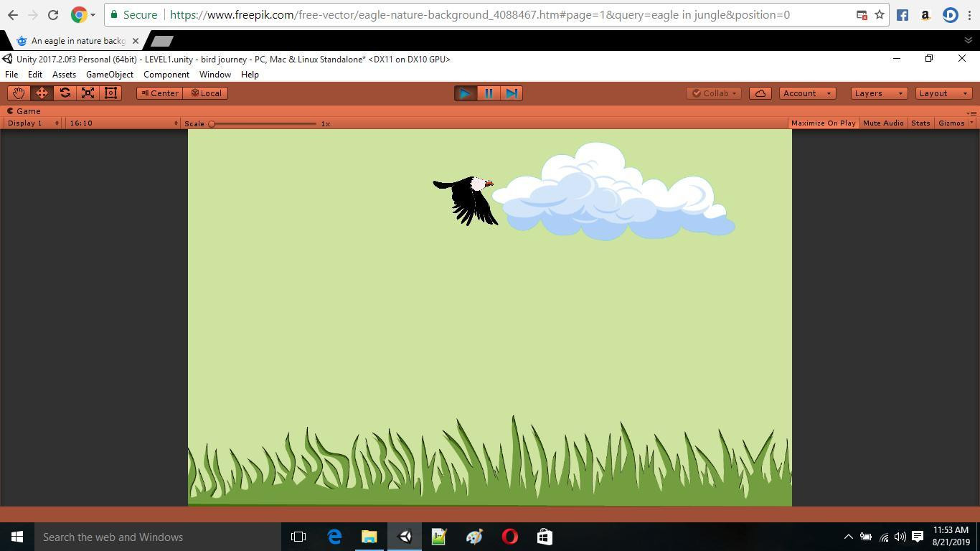Toggle the Stats overlay

920,123
